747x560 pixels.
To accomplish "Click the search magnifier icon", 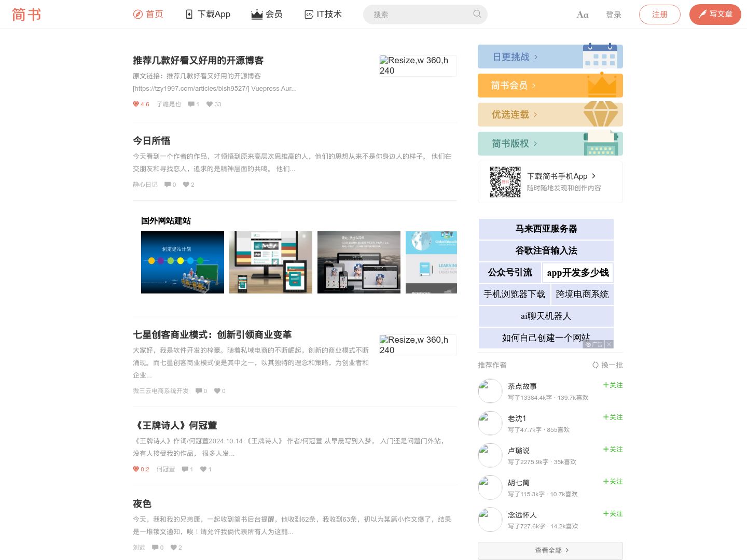I will coord(477,14).
